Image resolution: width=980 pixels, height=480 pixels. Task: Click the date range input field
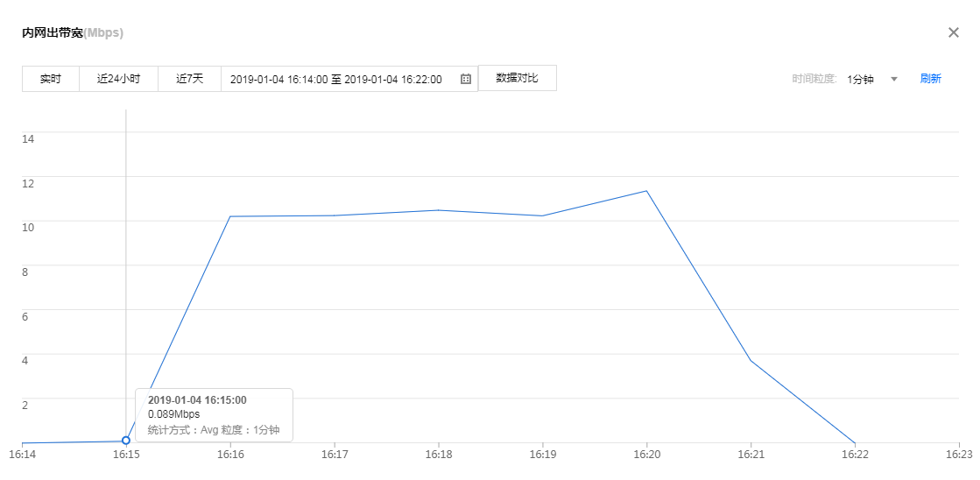coord(340,79)
